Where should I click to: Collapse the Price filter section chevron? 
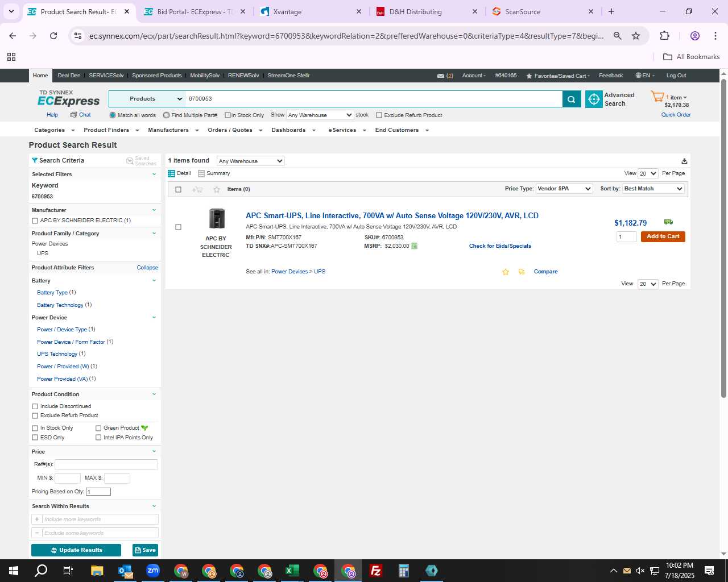click(154, 451)
